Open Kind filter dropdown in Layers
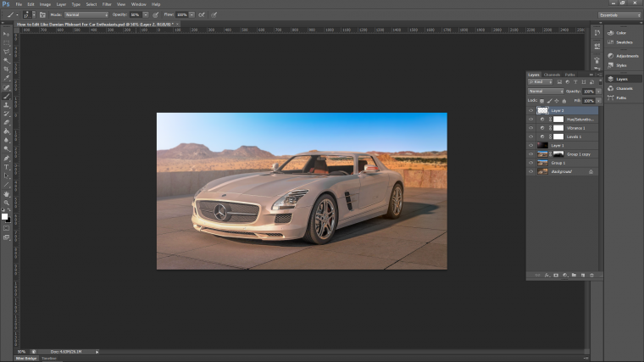644x362 pixels. point(541,82)
